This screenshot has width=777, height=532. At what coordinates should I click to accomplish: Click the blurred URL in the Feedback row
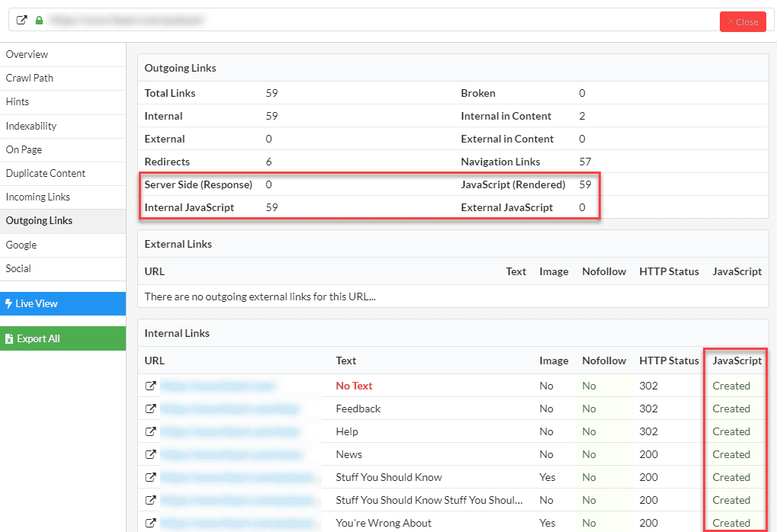[x=230, y=409]
